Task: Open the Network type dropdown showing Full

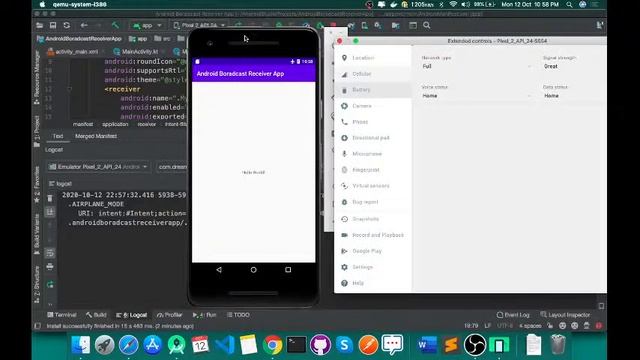Action: pyautogui.click(x=477, y=66)
